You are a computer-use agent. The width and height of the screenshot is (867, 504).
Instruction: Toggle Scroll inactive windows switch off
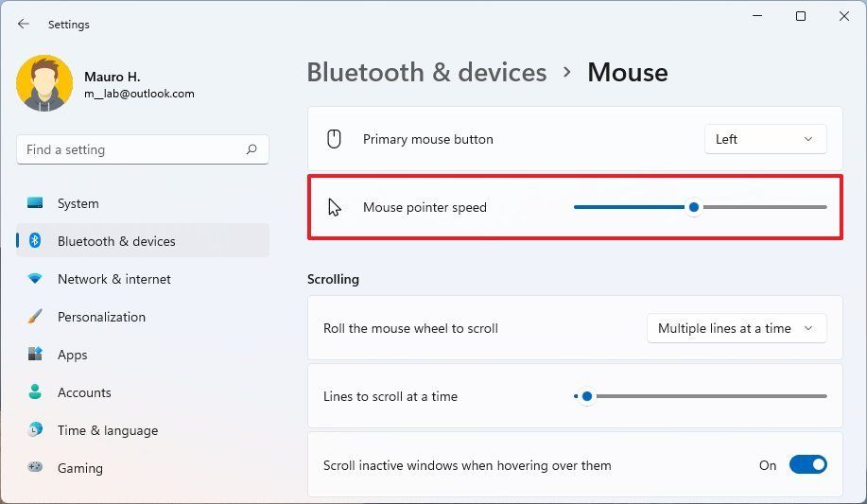(x=807, y=464)
